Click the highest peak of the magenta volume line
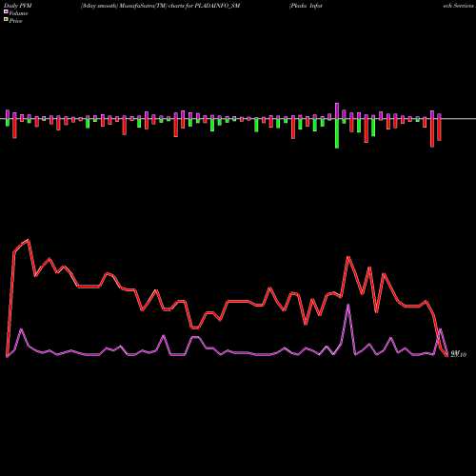 click(348, 305)
